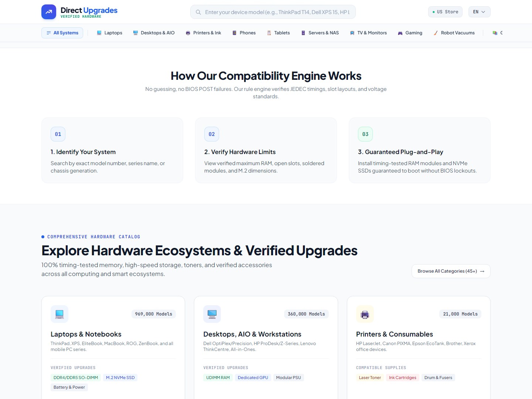Viewport: 532px width, 399px height.
Task: Open the Printers & Consumables card icon
Action: point(365,314)
